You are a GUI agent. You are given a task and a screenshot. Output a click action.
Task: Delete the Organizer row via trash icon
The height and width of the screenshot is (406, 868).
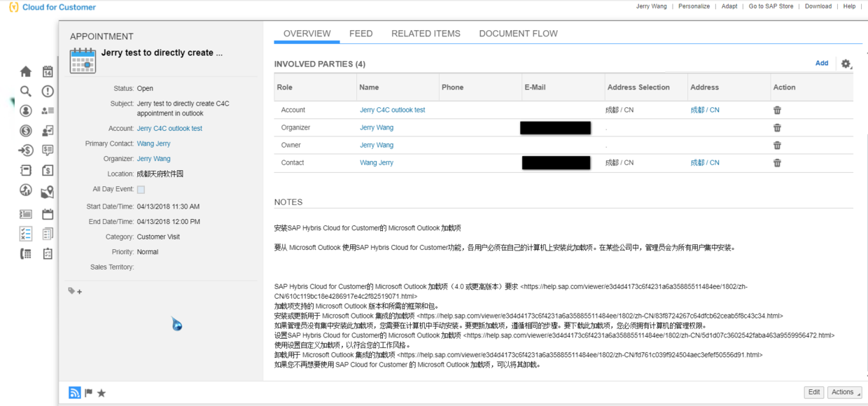(777, 127)
